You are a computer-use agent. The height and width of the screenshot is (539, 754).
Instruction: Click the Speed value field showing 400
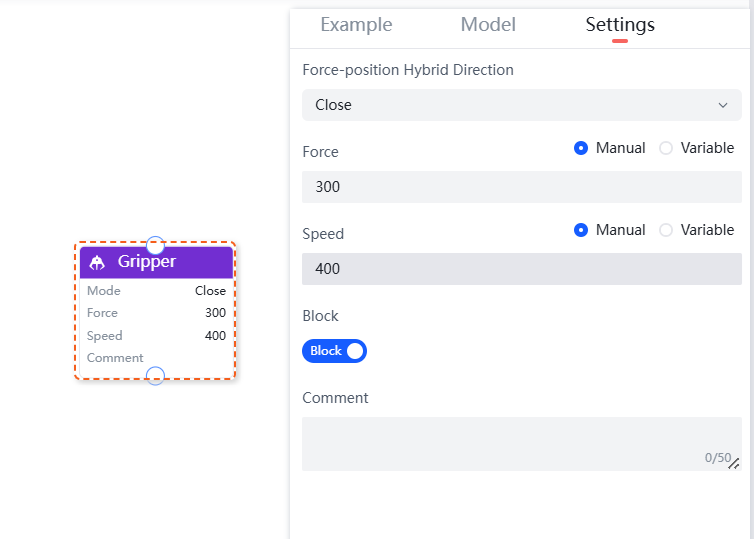(x=521, y=269)
